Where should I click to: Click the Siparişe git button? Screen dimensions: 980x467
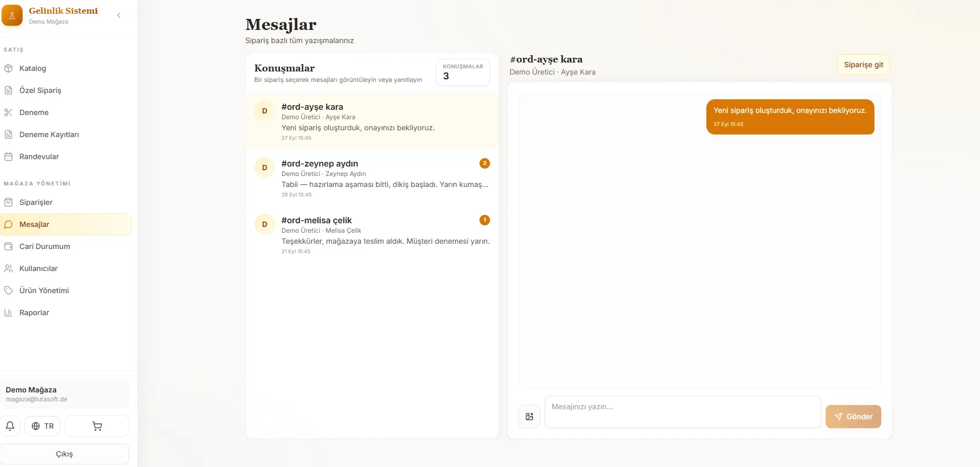pos(863,65)
